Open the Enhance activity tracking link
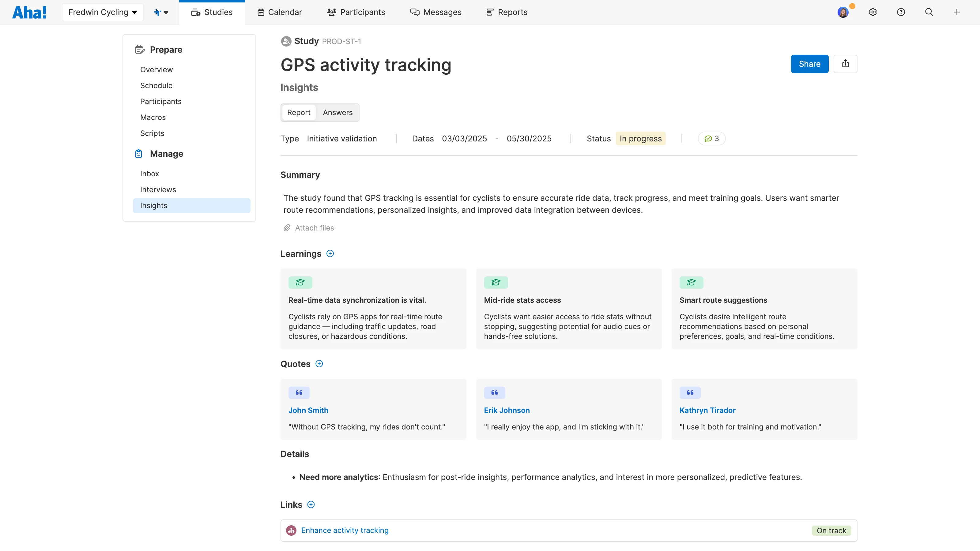 click(345, 530)
